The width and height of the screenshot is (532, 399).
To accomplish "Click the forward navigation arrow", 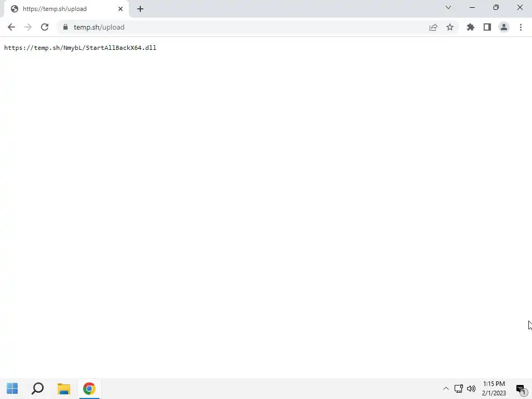I will [28, 27].
